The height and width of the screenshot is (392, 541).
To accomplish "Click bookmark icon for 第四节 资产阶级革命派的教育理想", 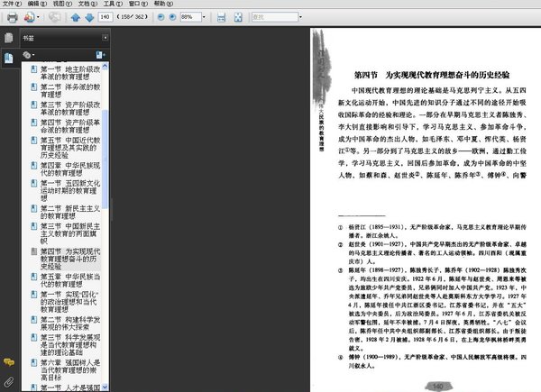I will [34, 123].
